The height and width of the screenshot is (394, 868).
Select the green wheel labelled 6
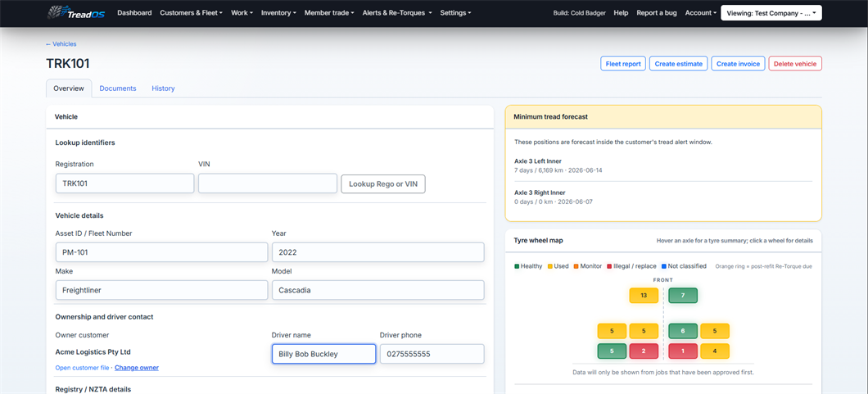[683, 331]
